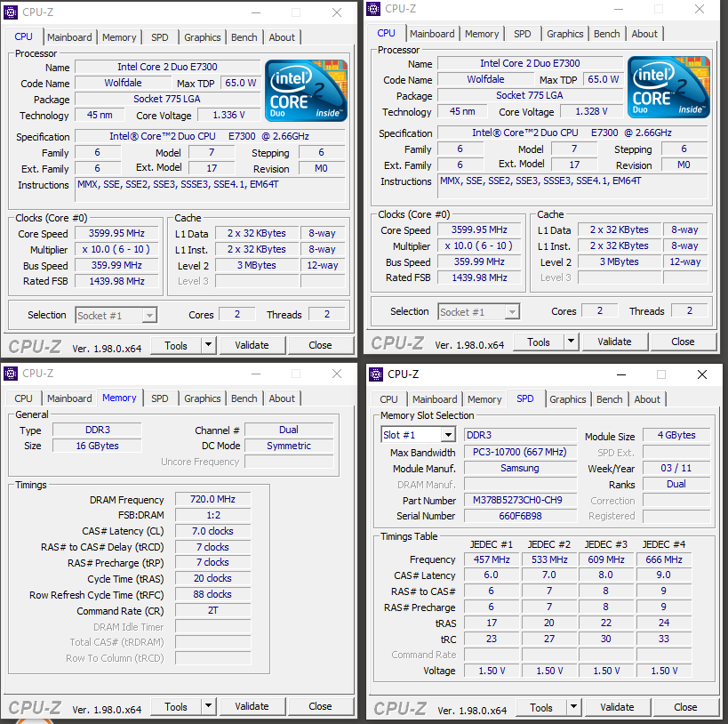The height and width of the screenshot is (724, 728).
Task: Select the About tab in the SPD window
Action: [x=647, y=399]
